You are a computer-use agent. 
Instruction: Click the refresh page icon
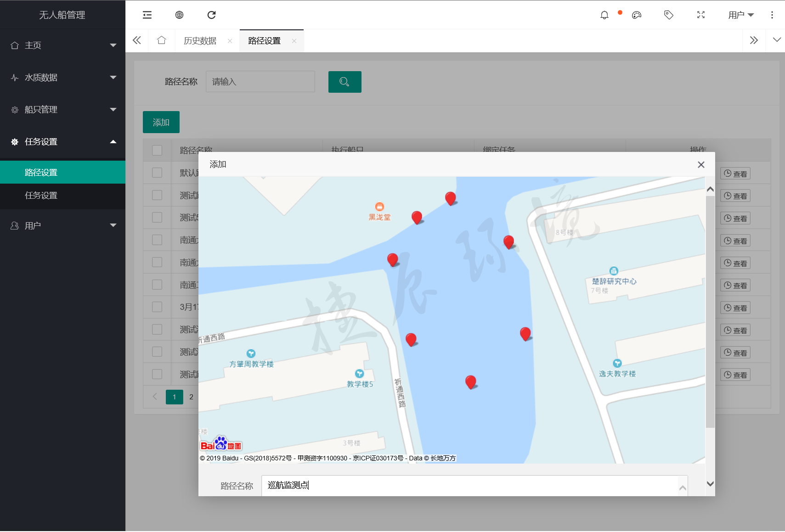(211, 15)
